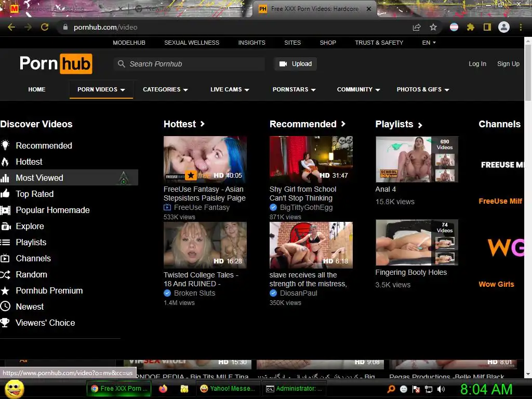
Task: Click the browser address bar URL
Action: coord(105,27)
